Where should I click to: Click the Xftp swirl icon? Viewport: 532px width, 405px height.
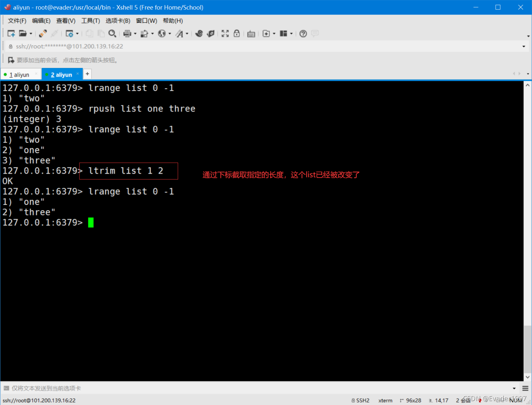click(x=199, y=34)
